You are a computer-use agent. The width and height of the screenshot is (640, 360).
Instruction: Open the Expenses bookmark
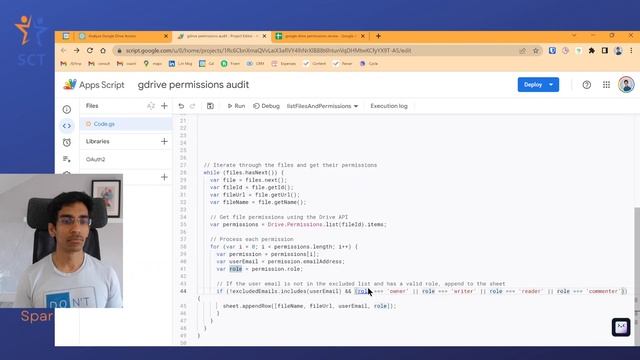pyautogui.click(x=284, y=64)
